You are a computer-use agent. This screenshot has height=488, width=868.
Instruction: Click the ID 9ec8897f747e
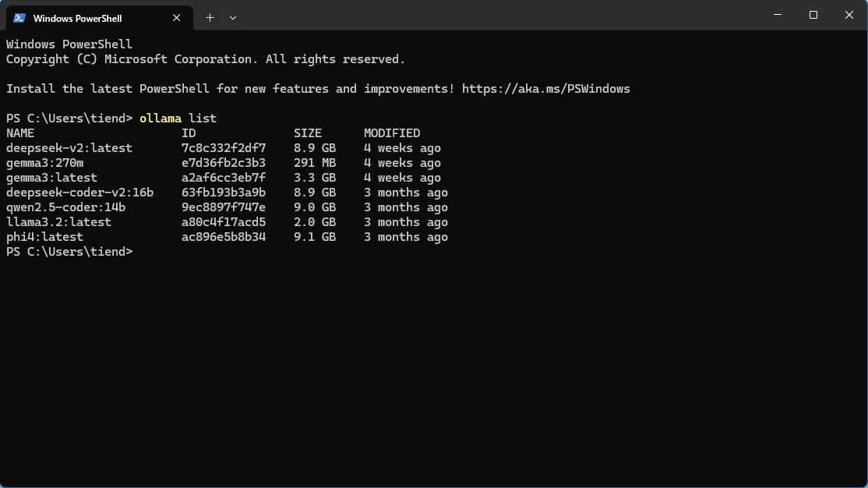pos(224,207)
